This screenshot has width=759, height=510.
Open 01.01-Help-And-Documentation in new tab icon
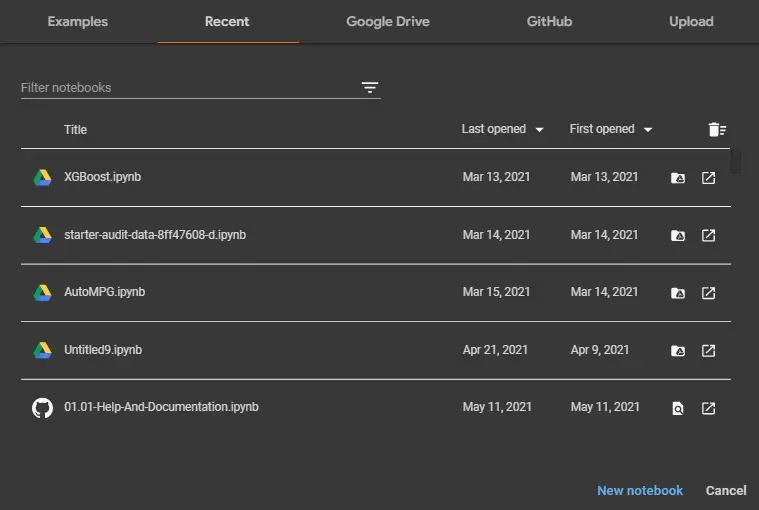click(708, 408)
